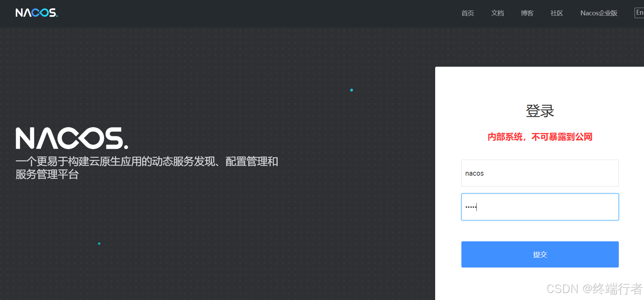
Task: Click the 登录 heading text
Action: coord(540,111)
